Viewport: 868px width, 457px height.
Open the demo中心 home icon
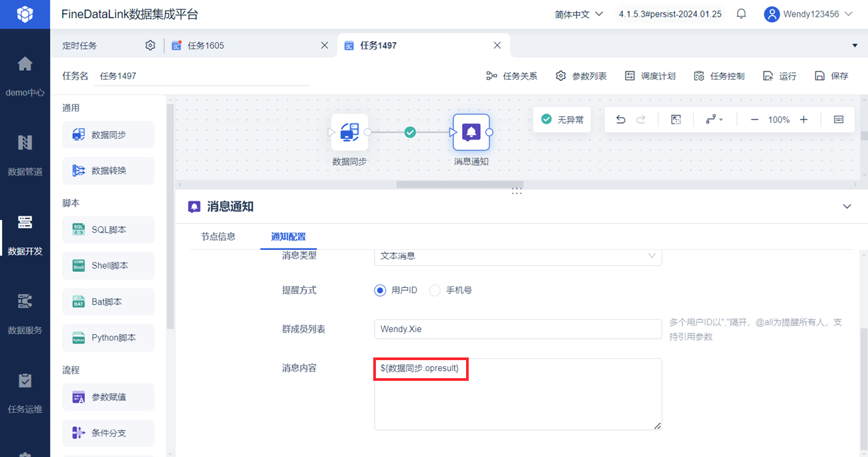25,64
